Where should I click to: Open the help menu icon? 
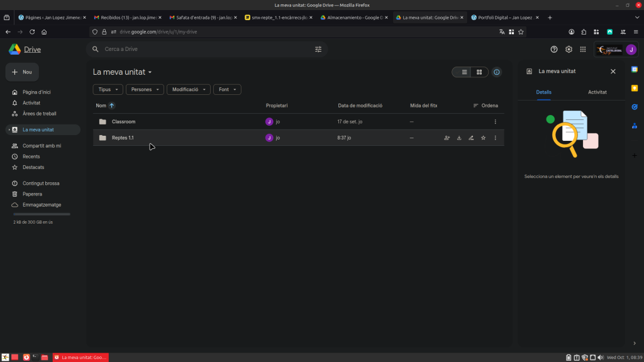tap(554, 49)
